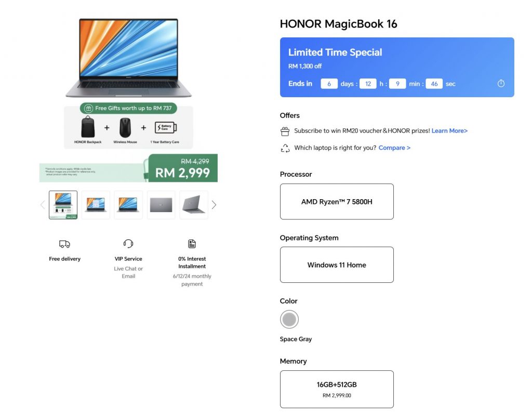The image size is (532, 416).
Task: View the closed laptop lid thumbnail
Action: [161, 205]
